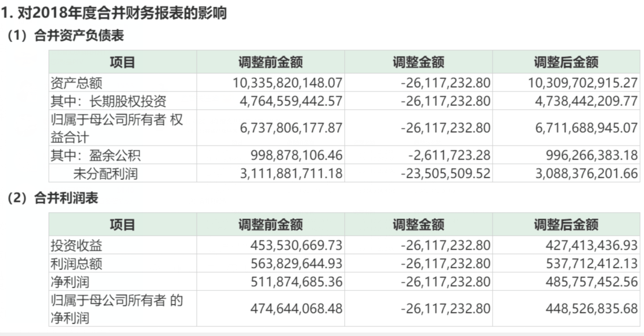Select the 其中：盈余公积 row label
This screenshot has width=644, height=336.
(x=96, y=156)
